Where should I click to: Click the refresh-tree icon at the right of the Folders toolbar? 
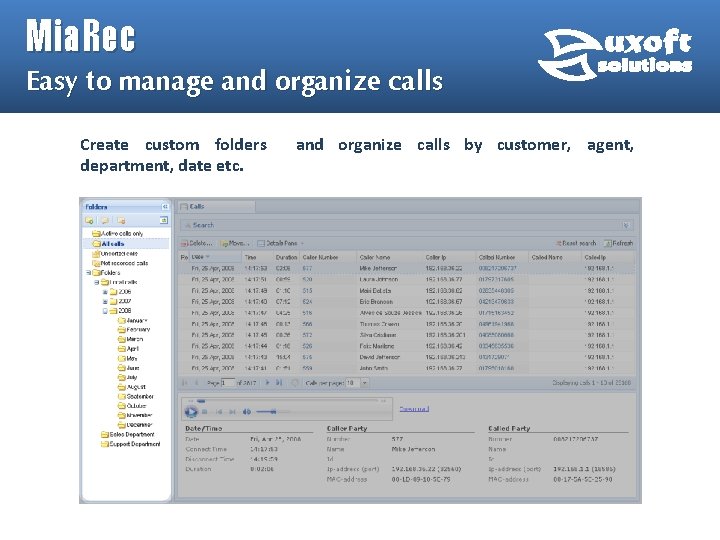click(163, 220)
